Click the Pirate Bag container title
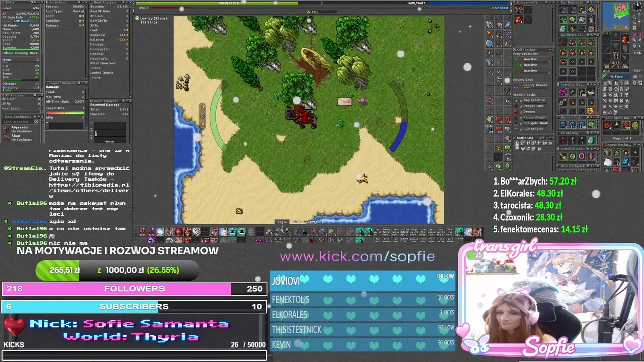644x362 pixels. (570, 133)
